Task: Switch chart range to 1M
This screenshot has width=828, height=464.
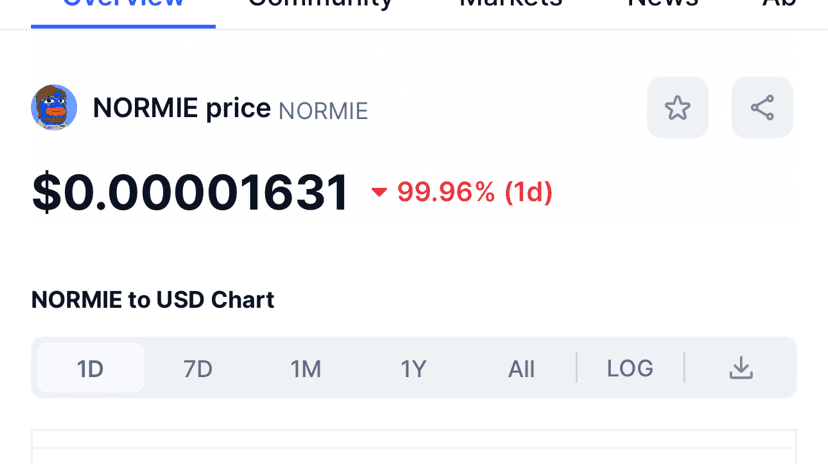Action: click(306, 368)
